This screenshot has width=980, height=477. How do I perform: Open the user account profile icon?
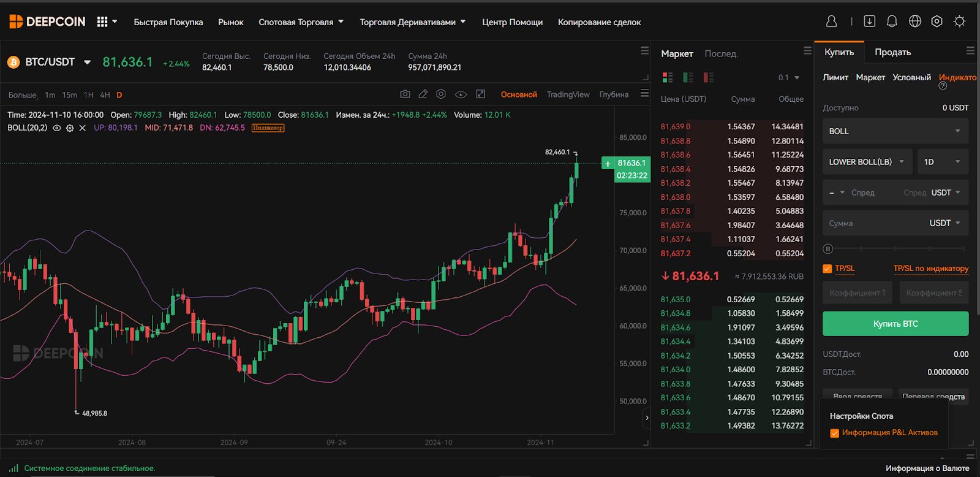(x=831, y=21)
